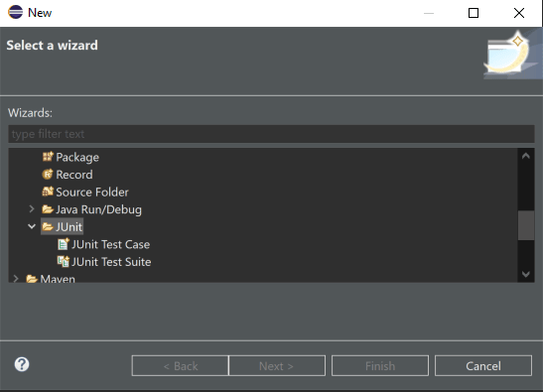Viewport: 543px width, 392px height.
Task: Click the wizard list scrollbar thumb
Action: (526, 225)
